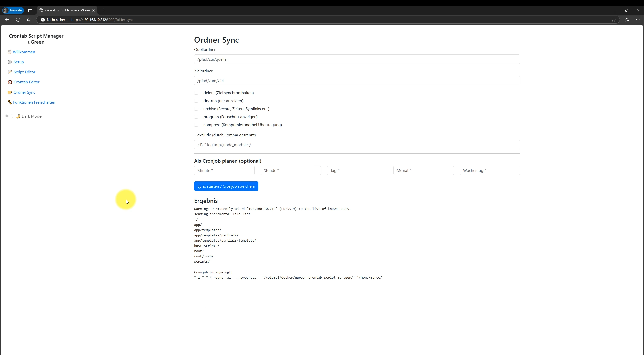The image size is (644, 355).
Task: Reload the current page
Action: click(18, 20)
